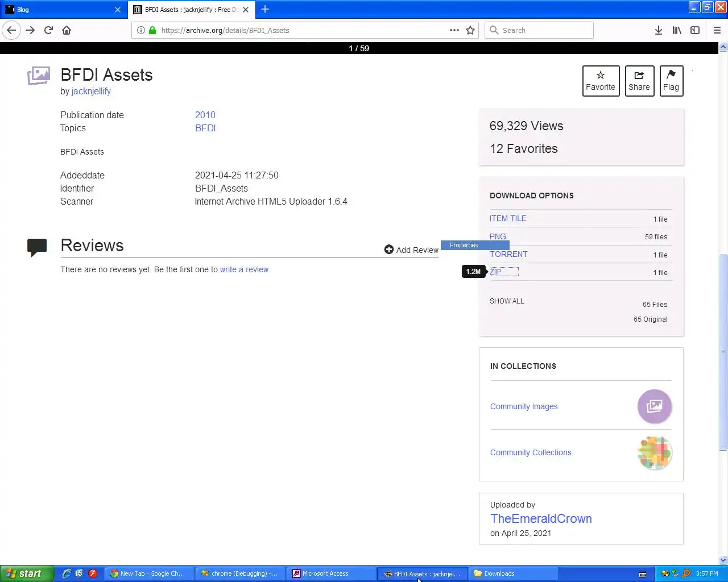Open the Library bookmarks icon

[x=677, y=30]
